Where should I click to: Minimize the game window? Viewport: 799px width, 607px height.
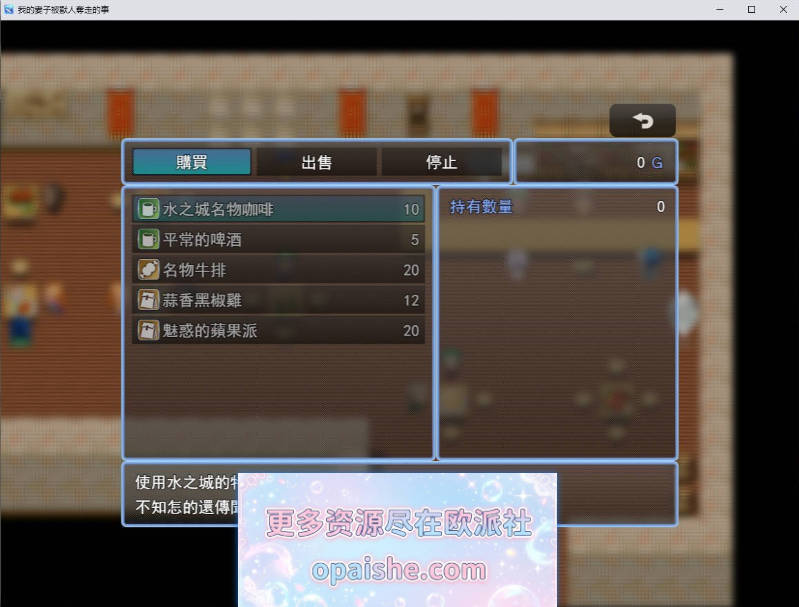point(720,9)
